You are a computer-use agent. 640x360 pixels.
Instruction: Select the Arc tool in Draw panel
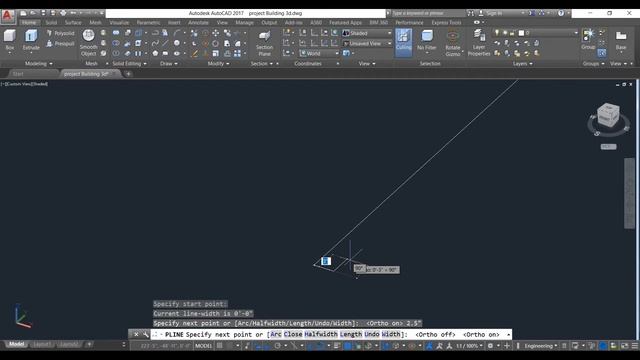pyautogui.click(x=177, y=33)
